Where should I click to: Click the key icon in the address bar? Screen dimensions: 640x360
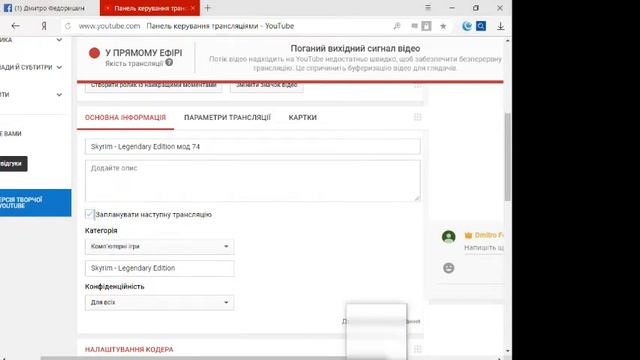point(397,26)
